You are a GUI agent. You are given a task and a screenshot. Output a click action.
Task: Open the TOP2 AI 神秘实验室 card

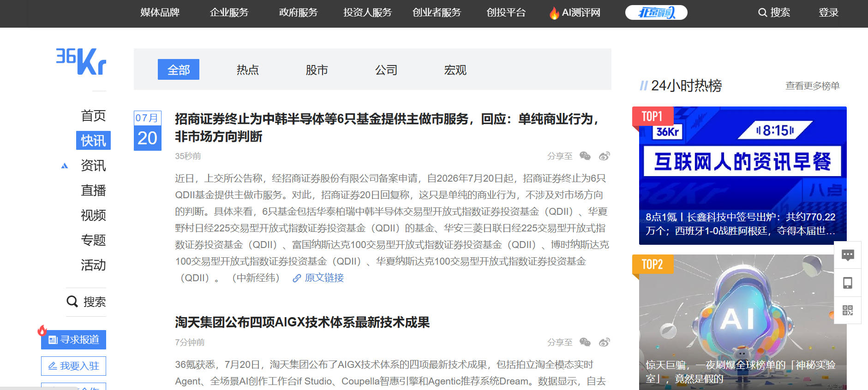743,322
